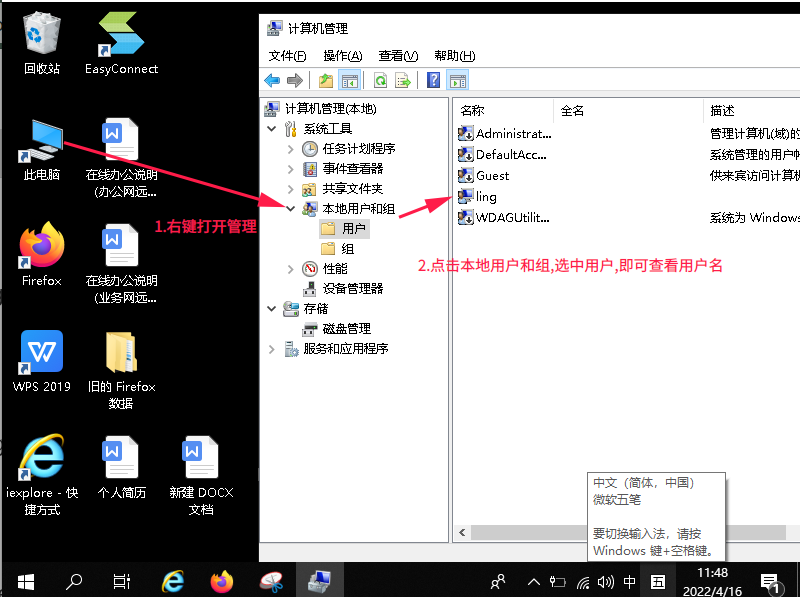
Task: Expand the 服务和应用程序 tree node
Action: 272,349
